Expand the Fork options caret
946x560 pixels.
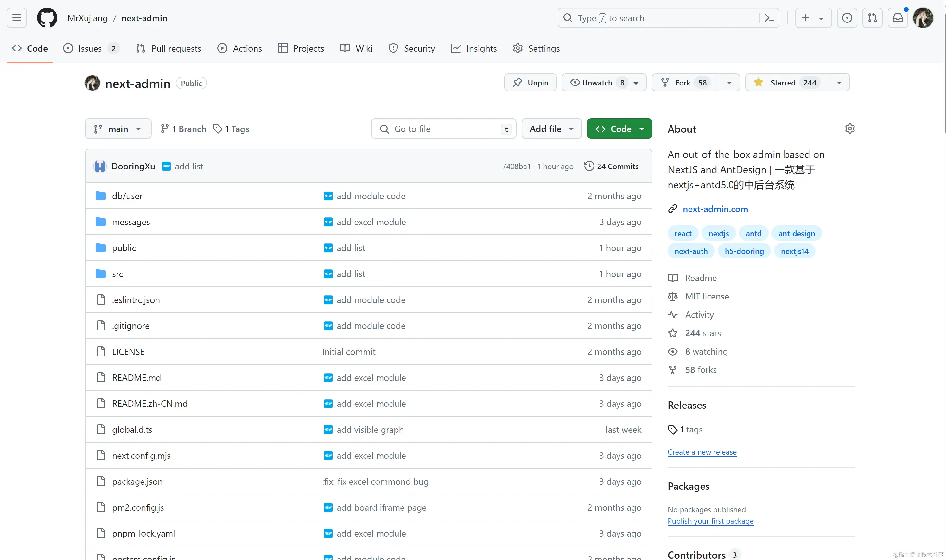coord(729,82)
